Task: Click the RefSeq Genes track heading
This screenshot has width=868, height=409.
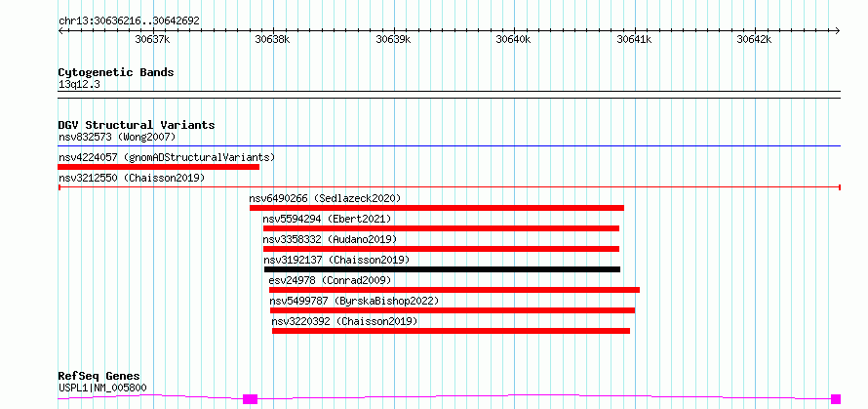Action: [99, 376]
